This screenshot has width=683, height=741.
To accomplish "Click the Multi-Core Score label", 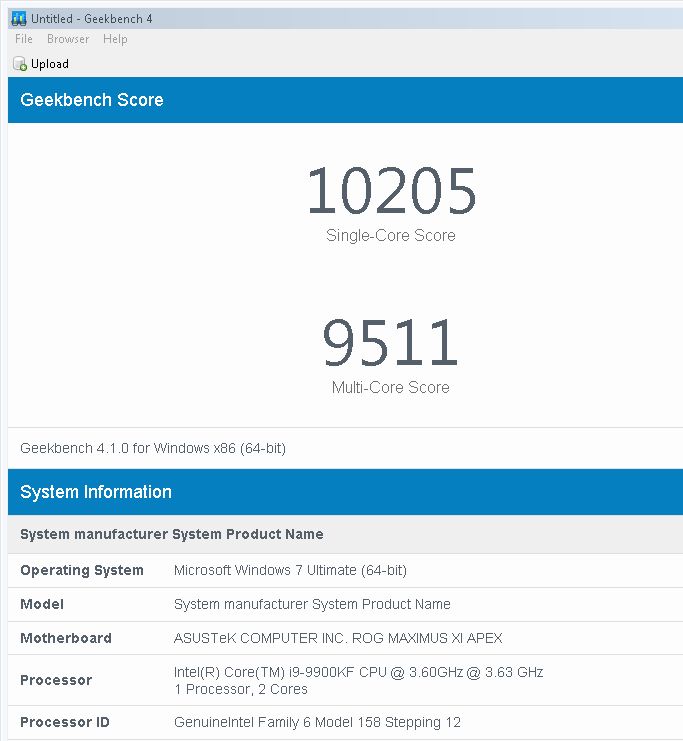I will (x=390, y=388).
